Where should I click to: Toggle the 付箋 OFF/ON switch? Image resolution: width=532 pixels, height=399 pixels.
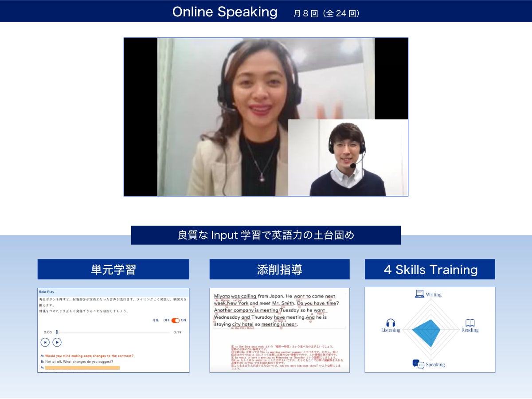175,320
